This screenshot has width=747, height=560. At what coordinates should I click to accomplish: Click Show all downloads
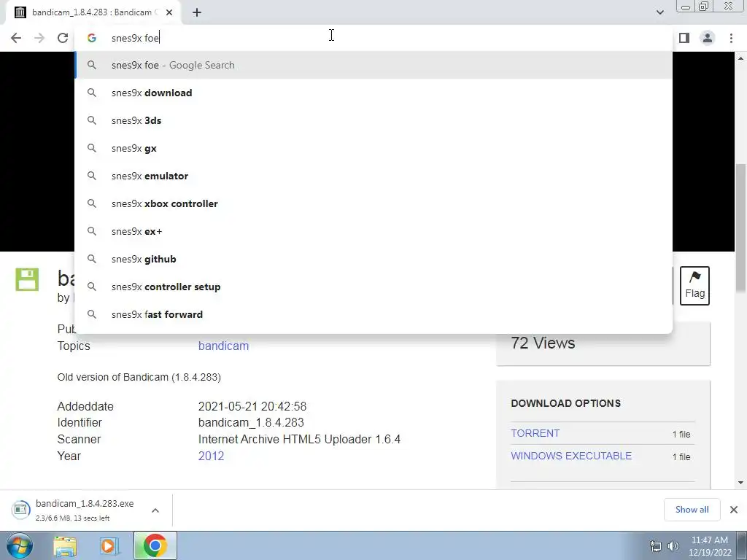[x=692, y=510]
